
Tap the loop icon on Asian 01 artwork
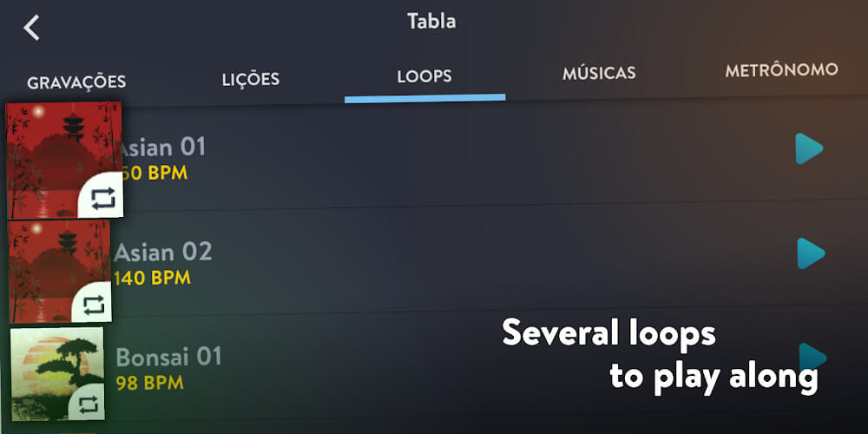103,198
